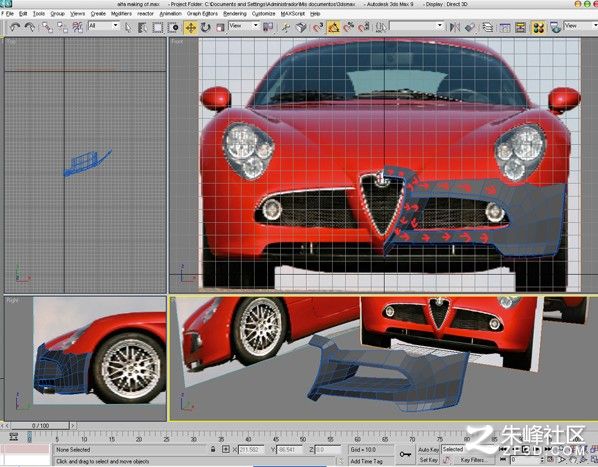Click the Undo arrow icon

[14, 27]
